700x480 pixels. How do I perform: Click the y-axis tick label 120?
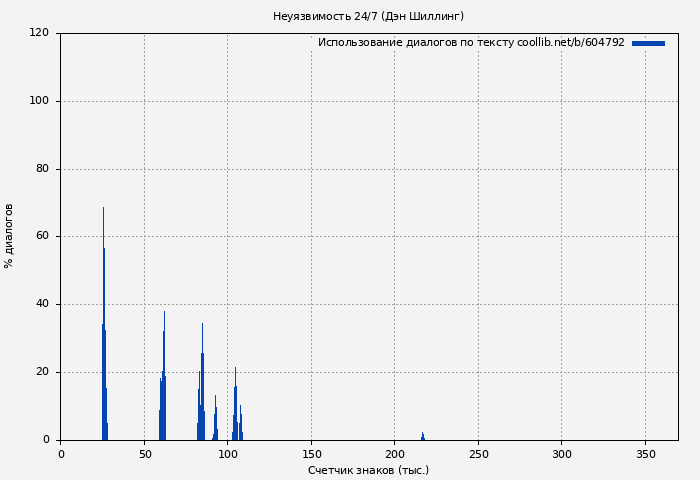(x=39, y=33)
